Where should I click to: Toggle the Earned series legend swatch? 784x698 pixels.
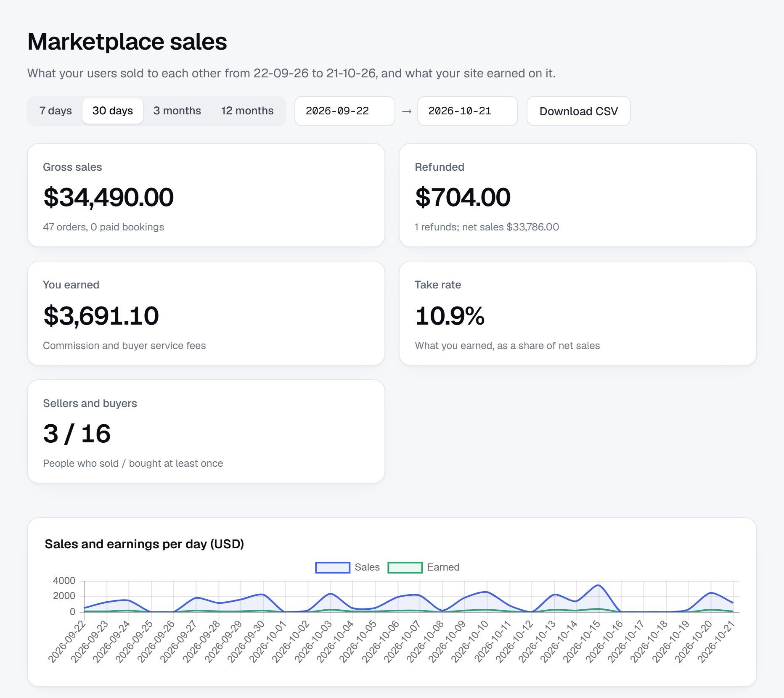coord(405,568)
